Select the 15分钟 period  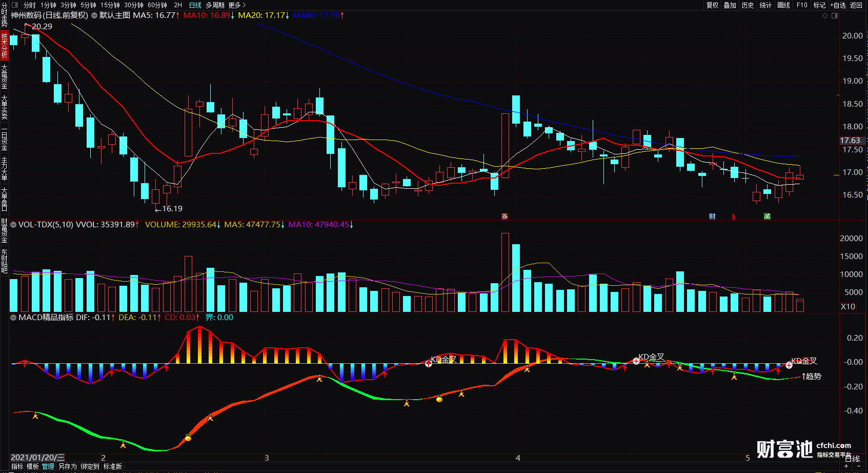[110, 5]
